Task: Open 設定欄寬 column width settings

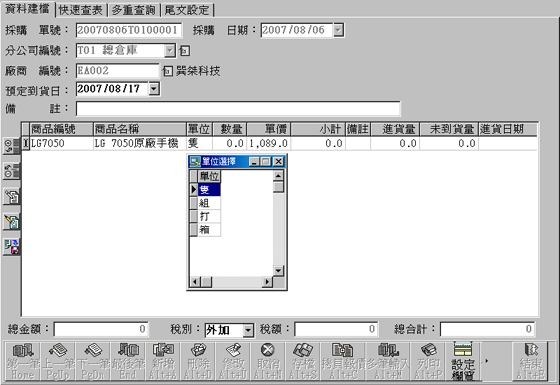Action: click(x=463, y=361)
